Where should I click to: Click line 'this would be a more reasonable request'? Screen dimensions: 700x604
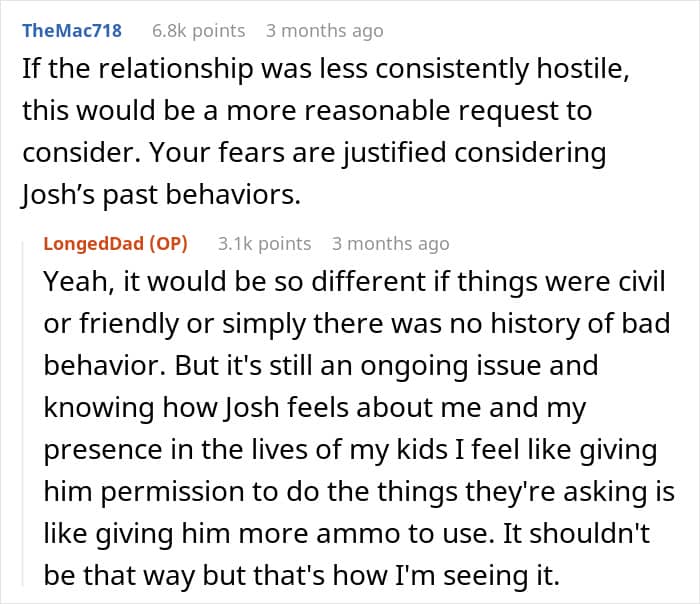pos(307,111)
